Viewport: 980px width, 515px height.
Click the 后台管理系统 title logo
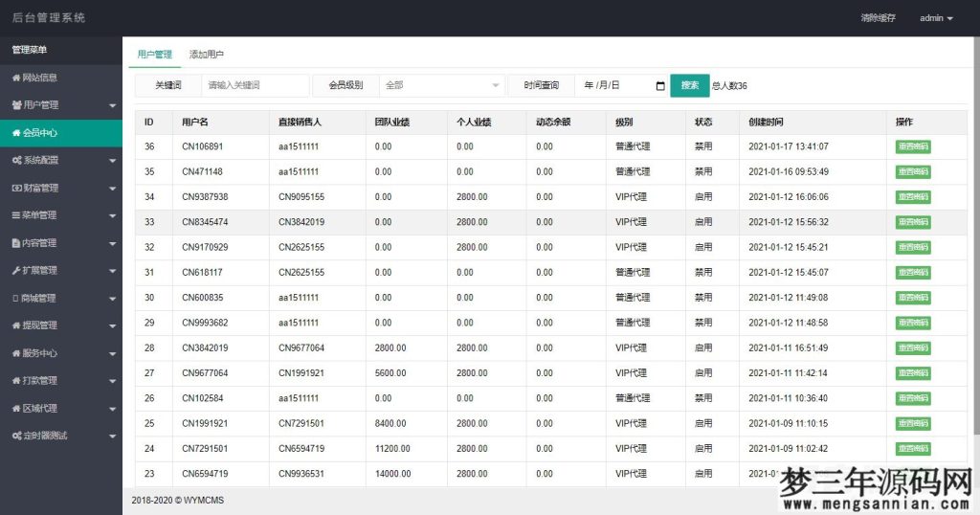[49, 17]
